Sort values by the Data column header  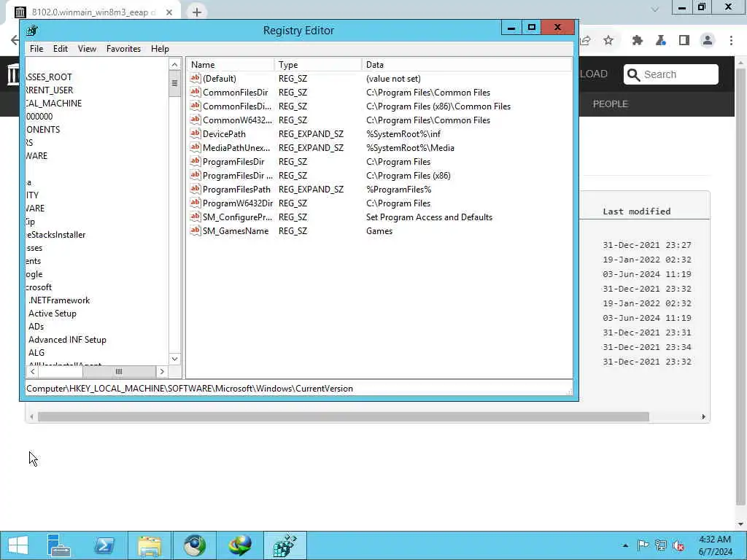point(467,65)
